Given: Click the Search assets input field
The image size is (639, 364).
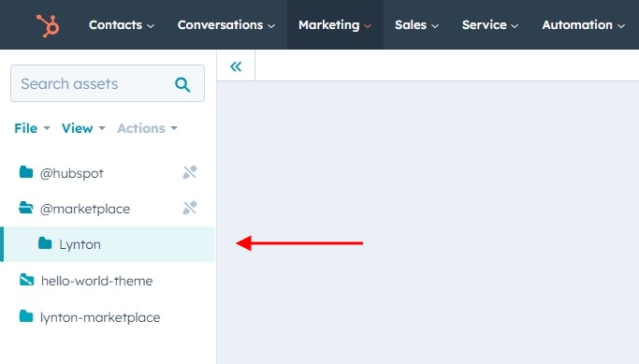Looking at the screenshot, I should (x=108, y=83).
